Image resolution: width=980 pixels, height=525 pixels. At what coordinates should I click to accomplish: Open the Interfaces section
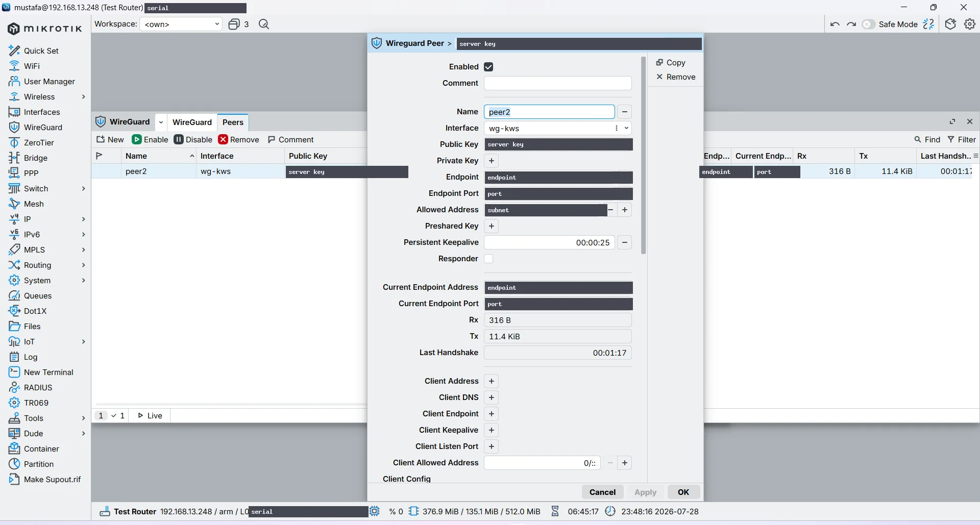click(34, 112)
